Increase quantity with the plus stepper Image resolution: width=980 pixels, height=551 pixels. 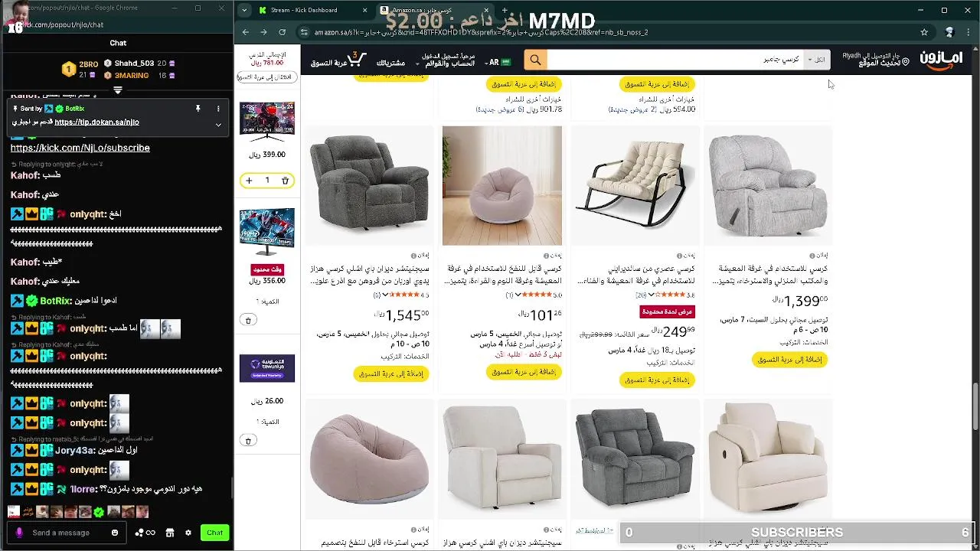(x=249, y=181)
